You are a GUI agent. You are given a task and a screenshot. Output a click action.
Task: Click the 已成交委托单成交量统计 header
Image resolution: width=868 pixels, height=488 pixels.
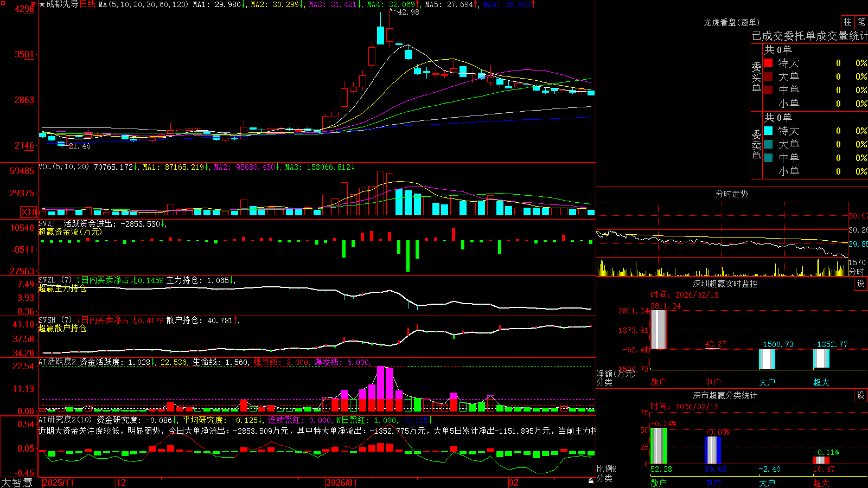coord(809,36)
